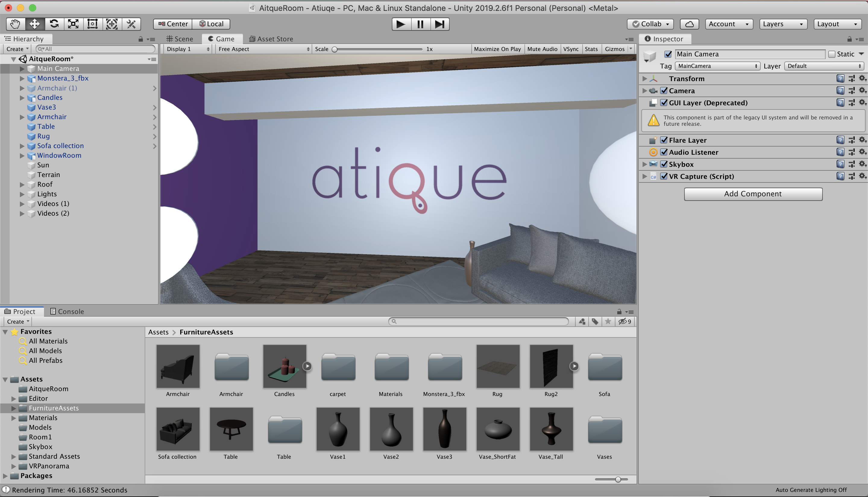Open the Account dropdown
Screen dimensions: 868x497
coord(729,24)
